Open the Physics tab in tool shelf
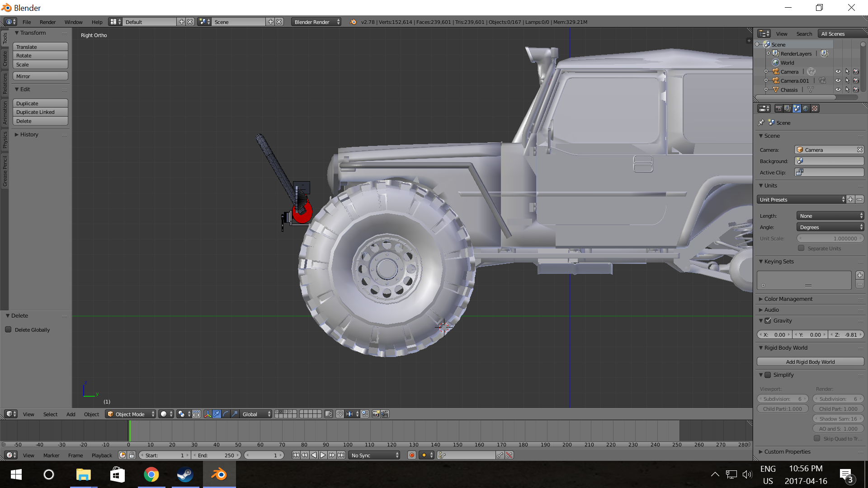This screenshot has height=488, width=868. [x=5, y=139]
